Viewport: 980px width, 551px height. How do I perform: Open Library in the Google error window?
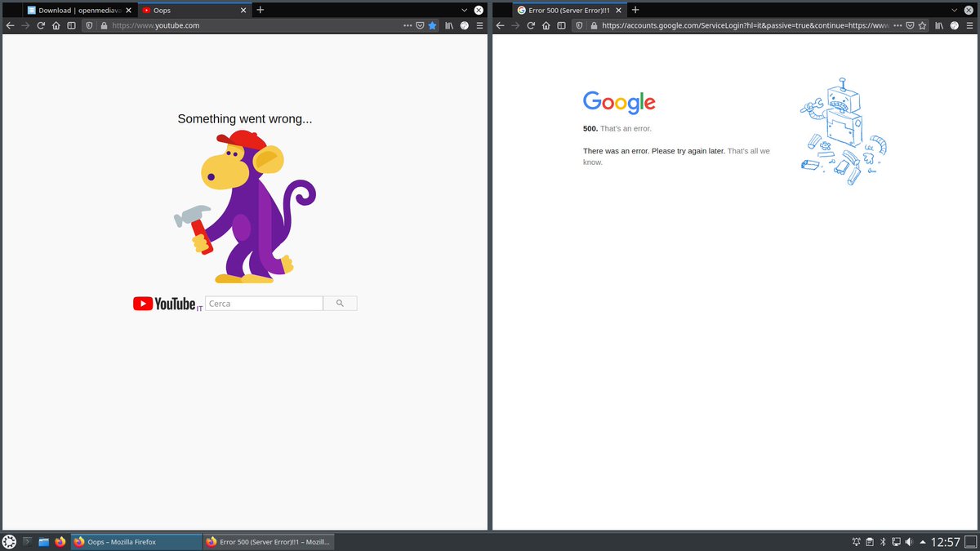(x=939, y=25)
